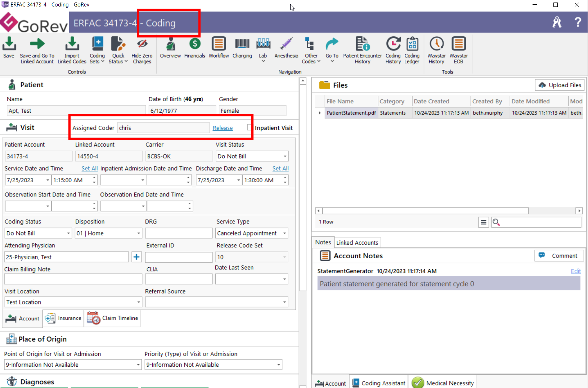Click the search magnifier icon in Files
Screen dimensions: 588x388
click(496, 222)
